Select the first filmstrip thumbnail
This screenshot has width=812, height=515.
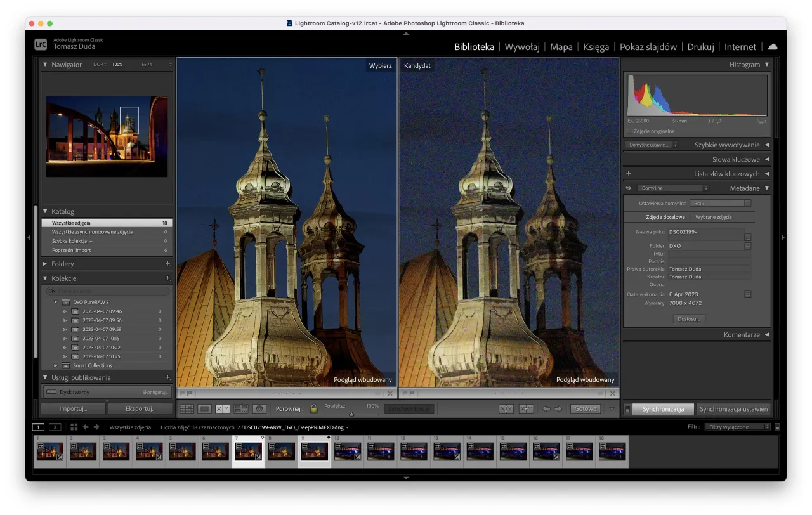(50, 452)
